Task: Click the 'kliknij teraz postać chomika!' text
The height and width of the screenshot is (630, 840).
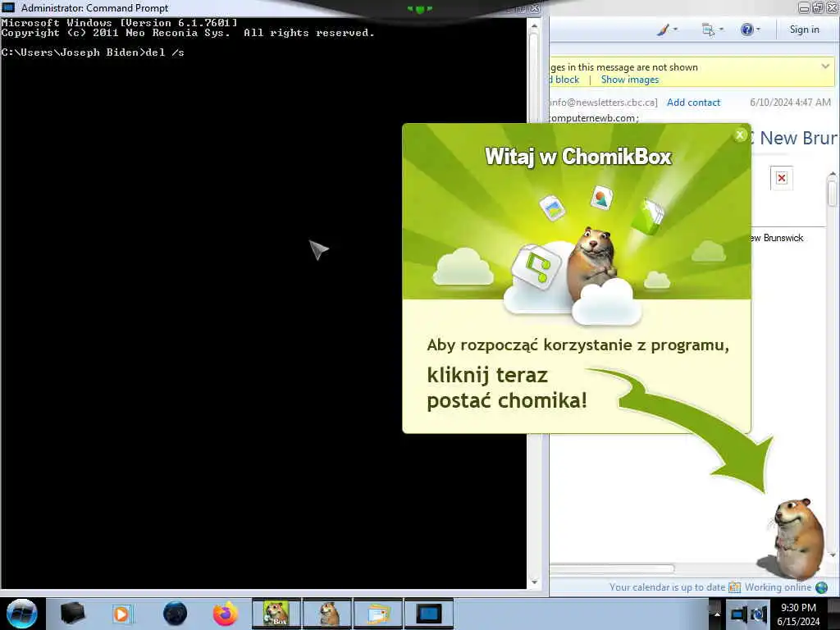Action: click(x=507, y=388)
